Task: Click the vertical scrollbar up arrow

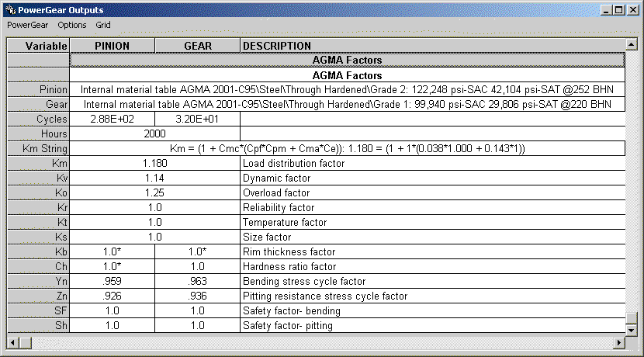Action: tap(632, 44)
